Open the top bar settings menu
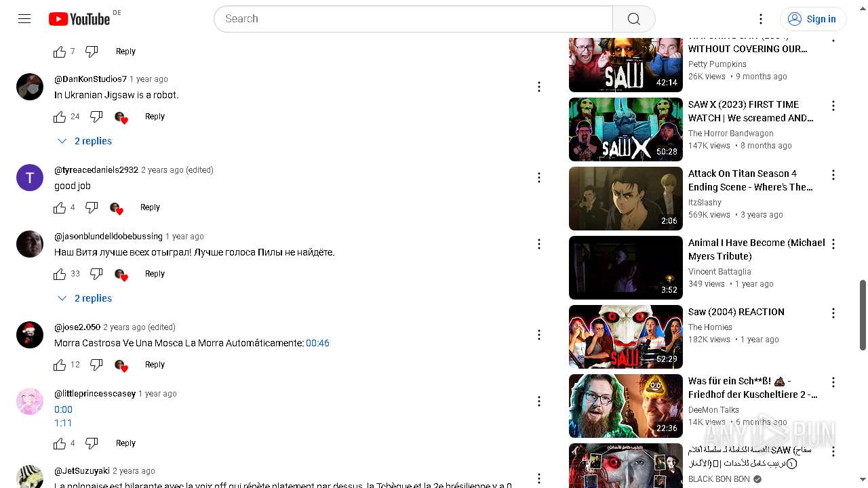Screen dimensions: 868x488 pos(761,19)
